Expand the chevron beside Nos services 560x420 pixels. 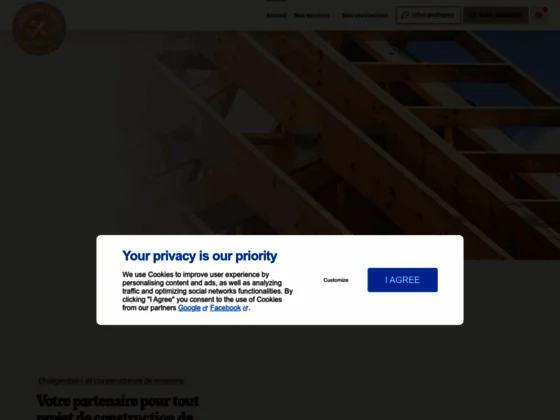pos(334,15)
